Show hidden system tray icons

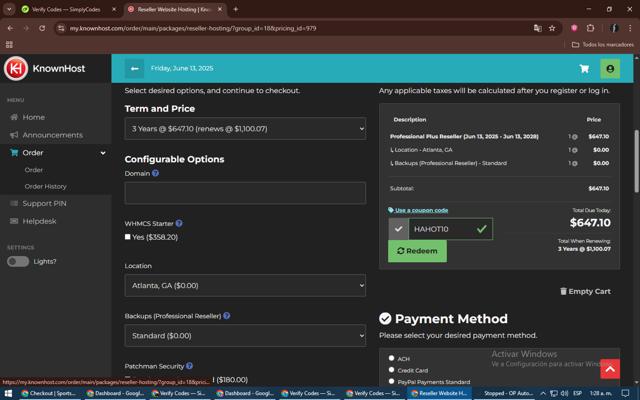(543, 393)
